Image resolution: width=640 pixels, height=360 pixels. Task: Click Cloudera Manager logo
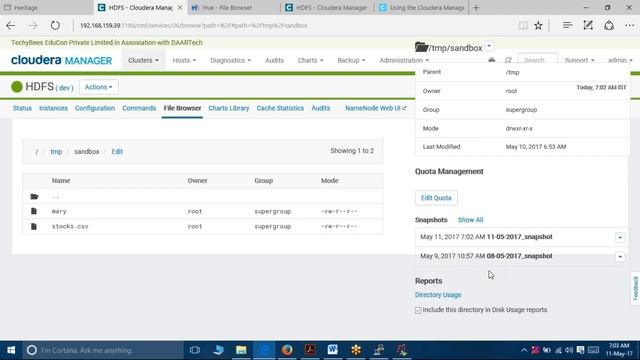pos(61,60)
